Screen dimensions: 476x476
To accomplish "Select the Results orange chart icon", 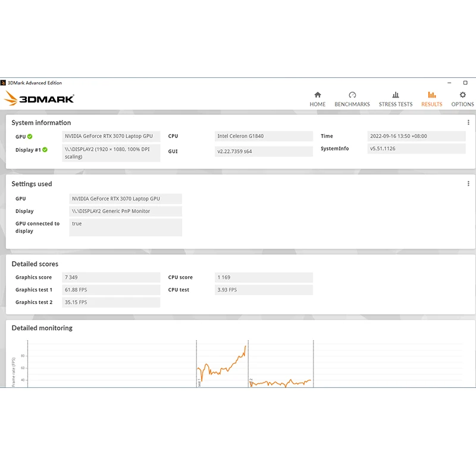I will [432, 95].
